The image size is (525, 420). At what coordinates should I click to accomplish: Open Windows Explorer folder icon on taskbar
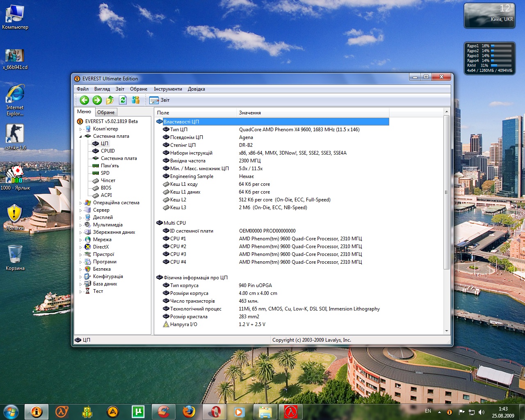(x=265, y=411)
